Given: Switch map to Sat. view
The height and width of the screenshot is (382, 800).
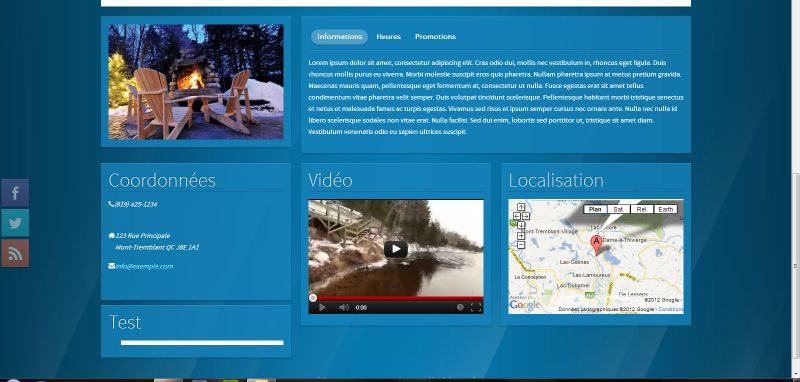Looking at the screenshot, I should (x=618, y=209).
